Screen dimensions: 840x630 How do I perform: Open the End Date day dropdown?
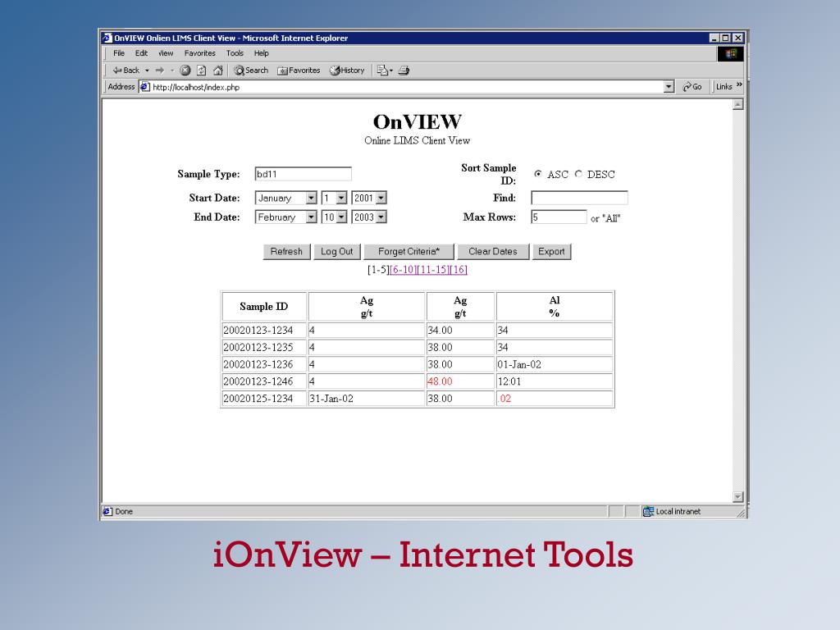tap(341, 217)
